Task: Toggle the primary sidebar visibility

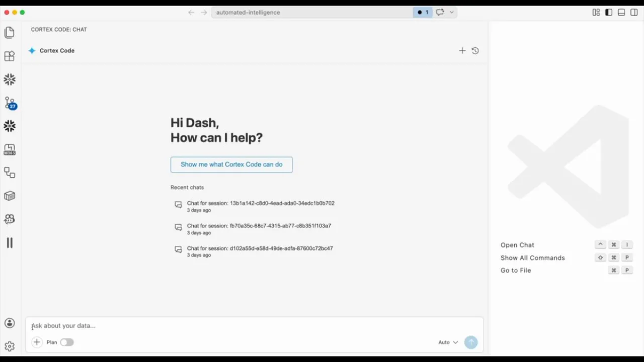Action: tap(608, 12)
